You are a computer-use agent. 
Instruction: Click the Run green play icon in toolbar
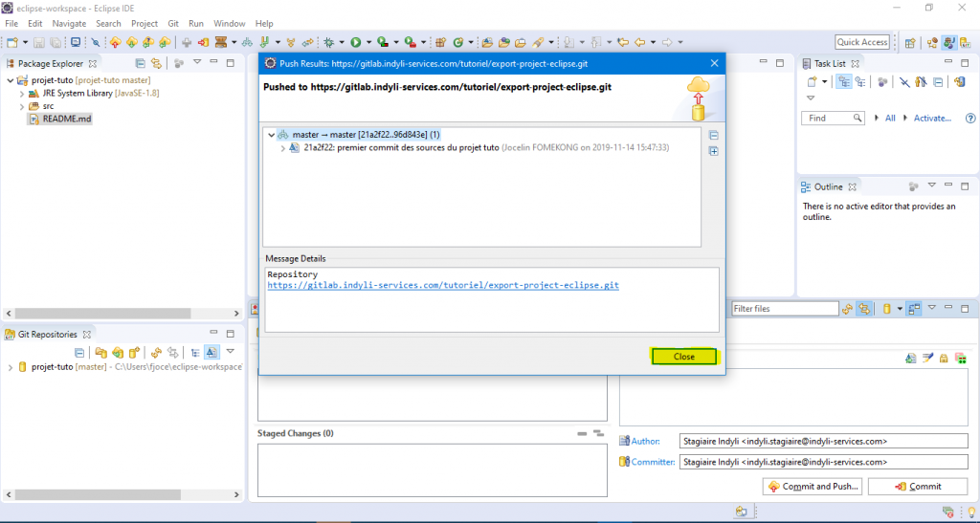tap(356, 42)
